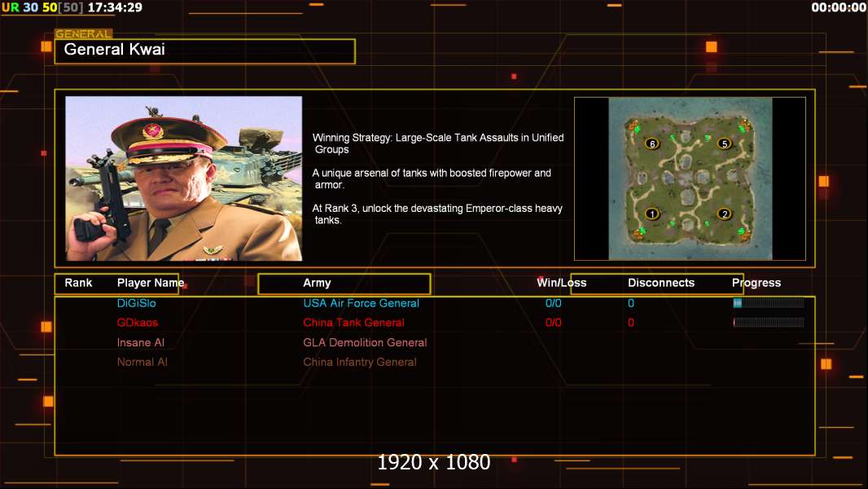The width and height of the screenshot is (868, 489).
Task: Click the China Infantry General army
Action: click(x=360, y=362)
